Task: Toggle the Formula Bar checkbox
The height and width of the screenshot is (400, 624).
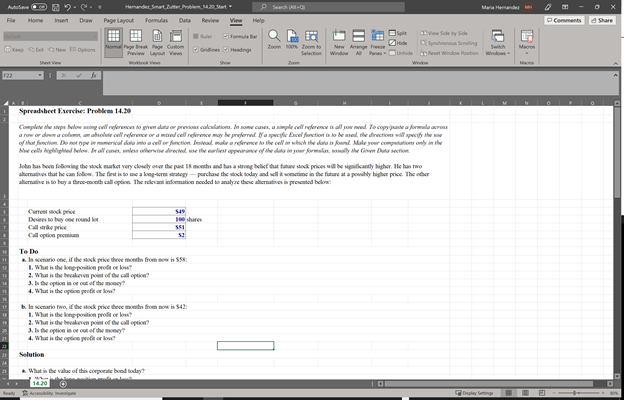Action: click(x=240, y=36)
